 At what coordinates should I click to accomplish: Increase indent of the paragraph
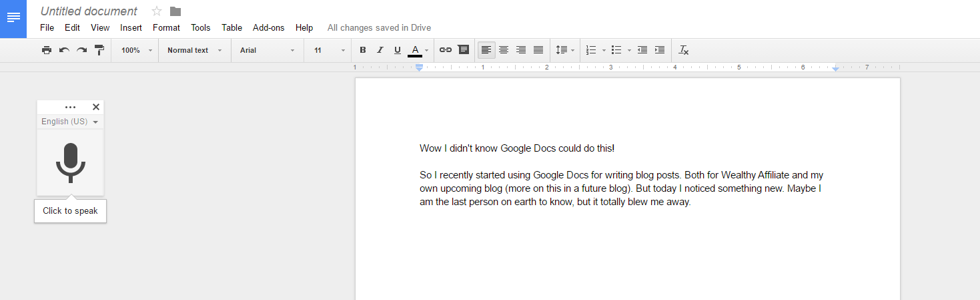(x=660, y=50)
